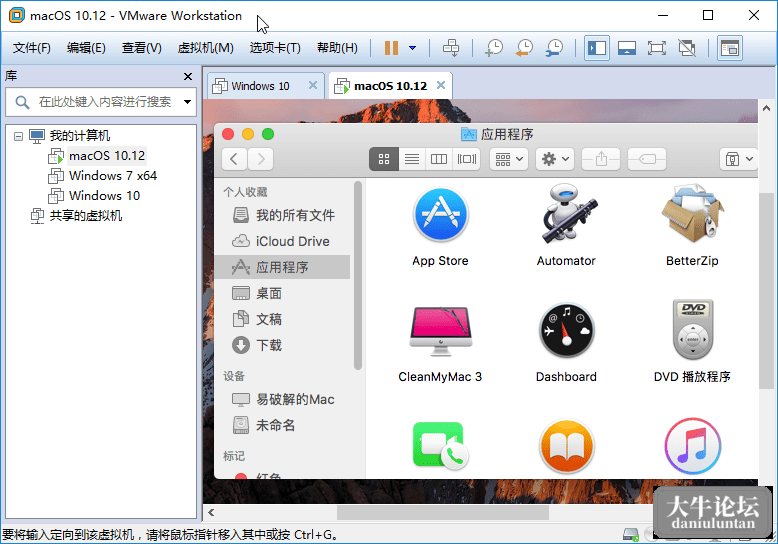
Task: Open the Dashboard gauge icon
Action: tap(566, 331)
